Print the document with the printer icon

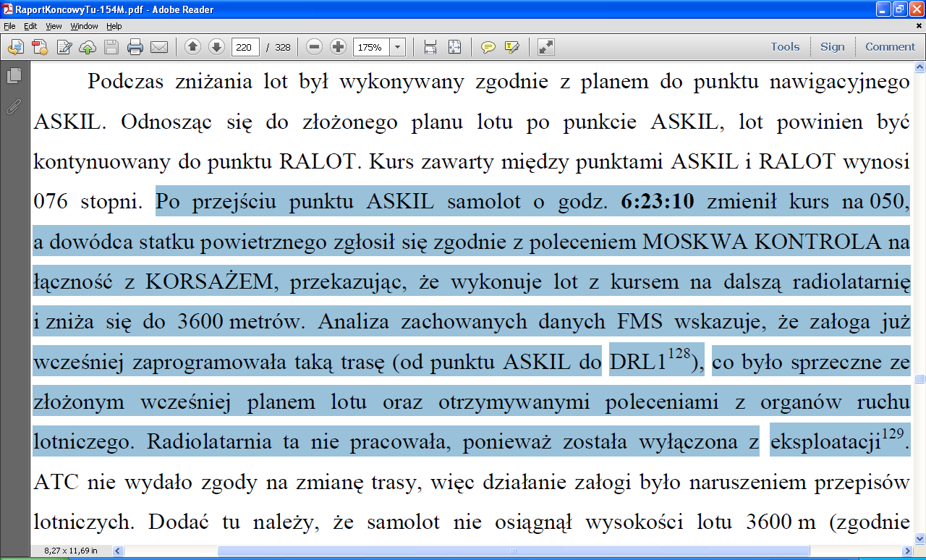click(135, 47)
